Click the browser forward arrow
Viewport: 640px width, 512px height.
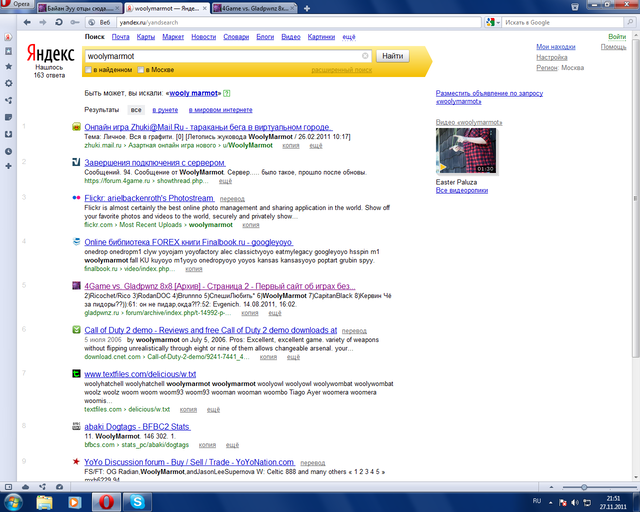43,22
